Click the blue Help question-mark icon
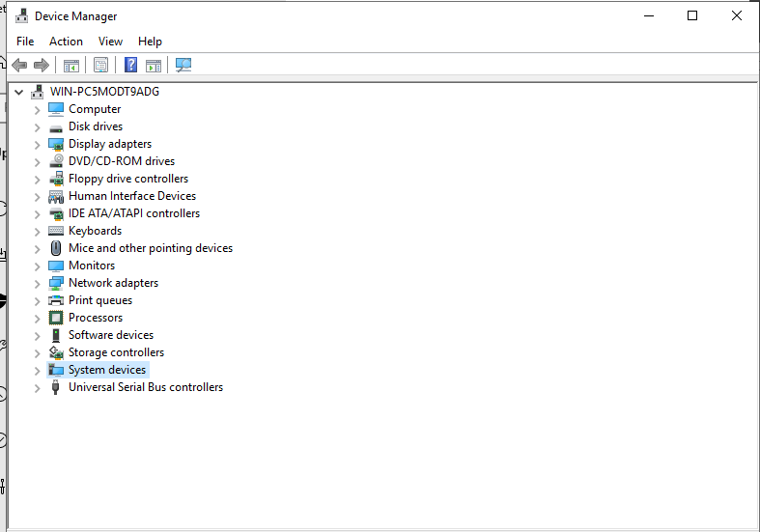Viewport: 760px width, 532px height. [x=131, y=65]
